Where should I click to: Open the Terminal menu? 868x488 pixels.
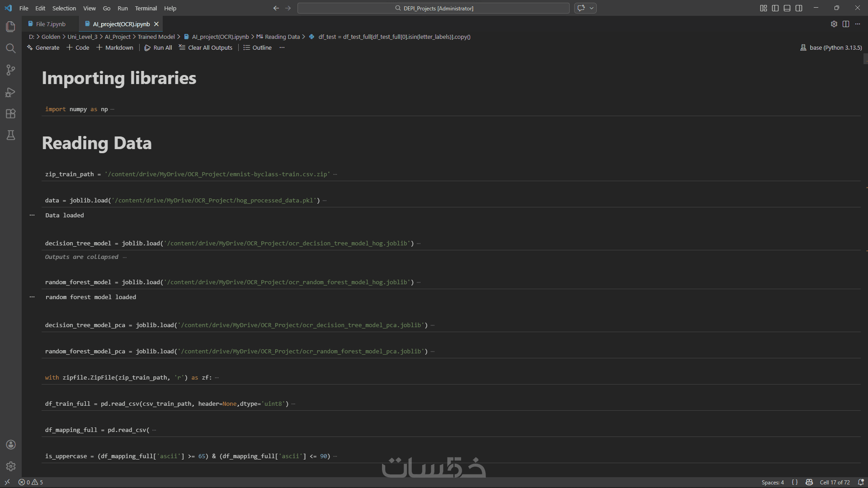146,8
